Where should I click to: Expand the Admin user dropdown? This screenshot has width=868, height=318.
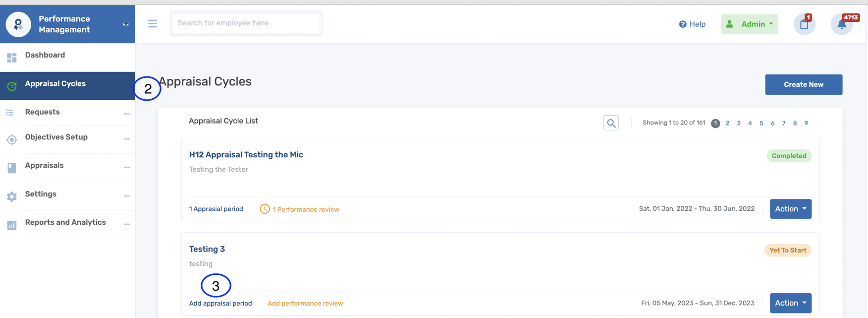click(x=749, y=24)
